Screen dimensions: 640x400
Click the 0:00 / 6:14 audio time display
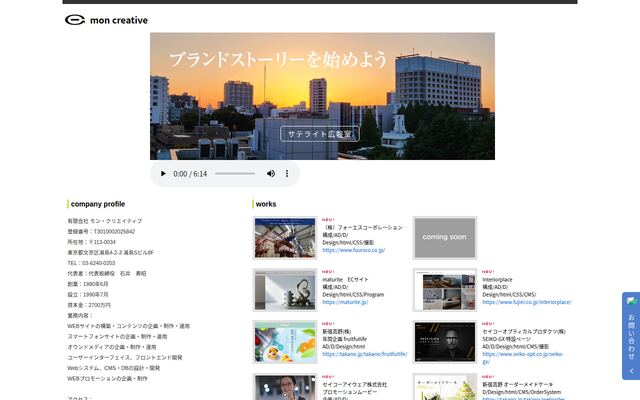click(190, 173)
